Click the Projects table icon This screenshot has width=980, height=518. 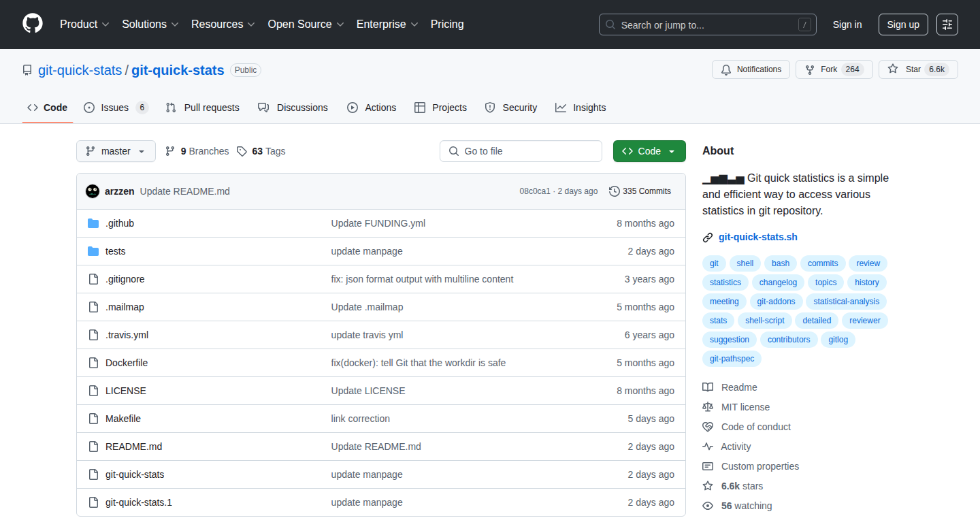(x=420, y=108)
